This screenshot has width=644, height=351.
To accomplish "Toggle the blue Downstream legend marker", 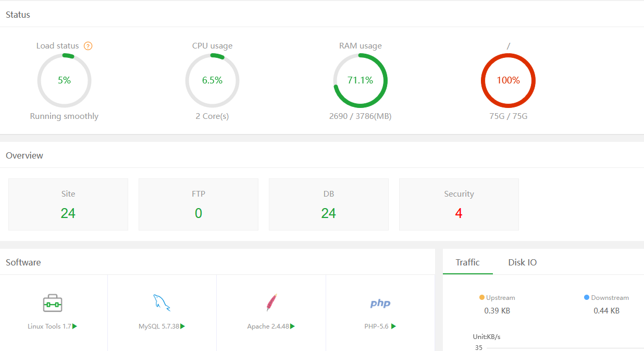I will [587, 297].
